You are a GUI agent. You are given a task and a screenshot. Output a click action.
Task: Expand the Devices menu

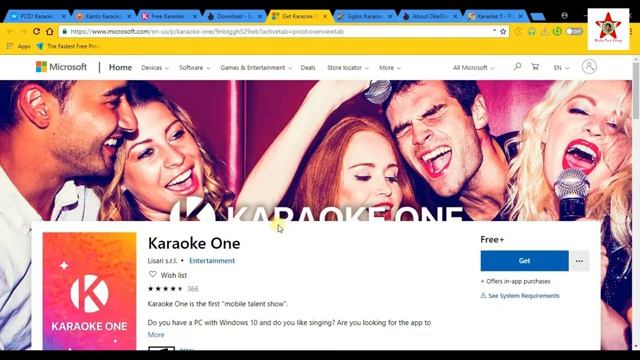(155, 68)
